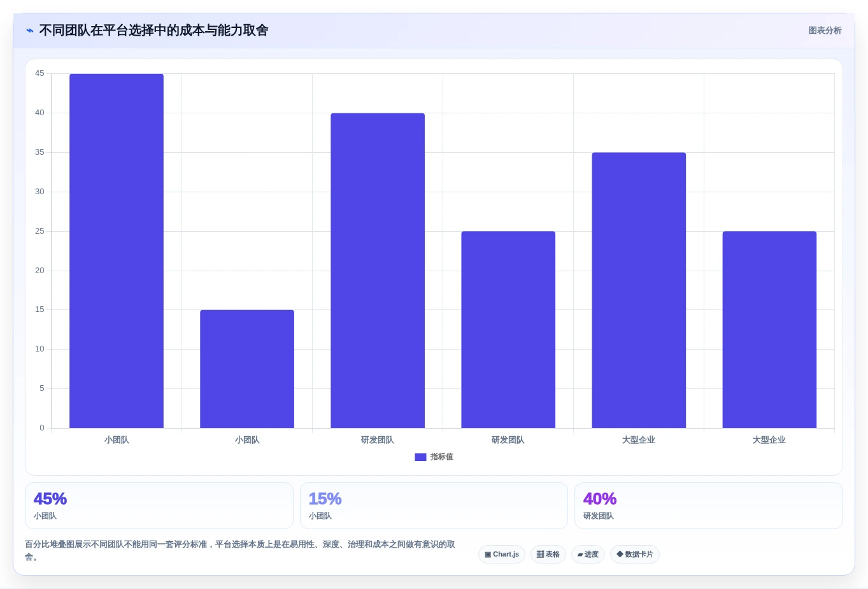Image resolution: width=868 pixels, height=589 pixels.
Task: Click y-axis label 10
Action: pos(39,349)
